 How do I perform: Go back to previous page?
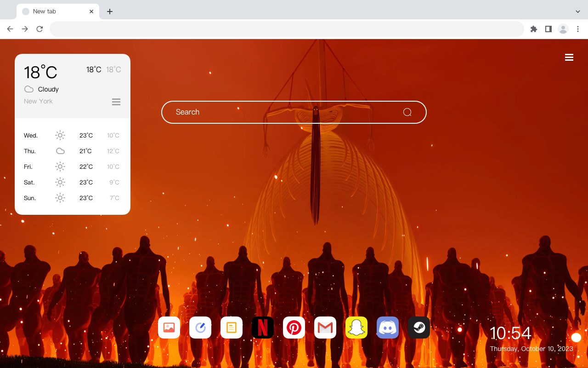(10, 29)
